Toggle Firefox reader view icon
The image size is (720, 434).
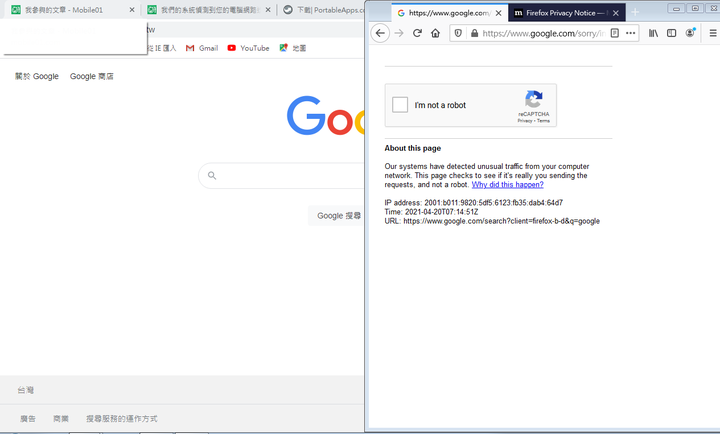tap(615, 33)
